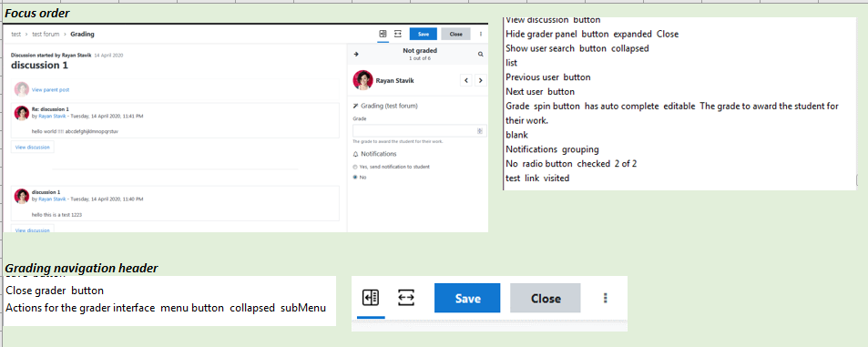Click 'The grade to award the student' help text

click(x=397, y=142)
